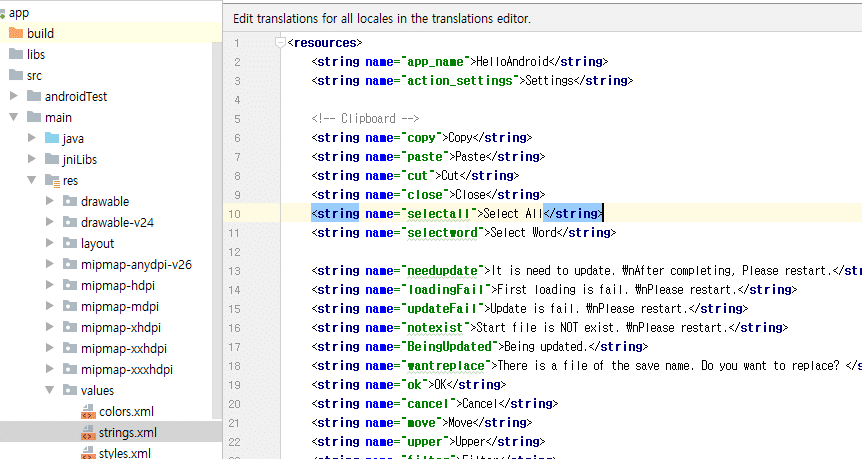Fold the resources tag in gutter
862x459 pixels.
pyautogui.click(x=280, y=42)
